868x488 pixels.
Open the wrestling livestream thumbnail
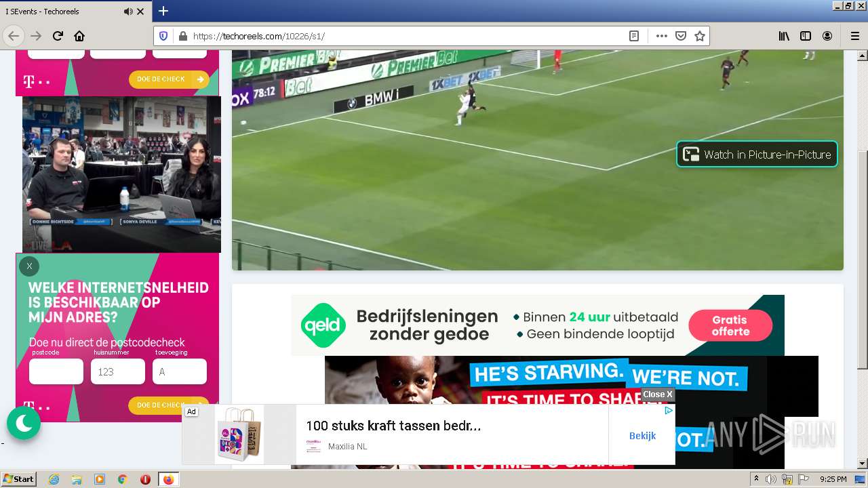pyautogui.click(x=121, y=174)
